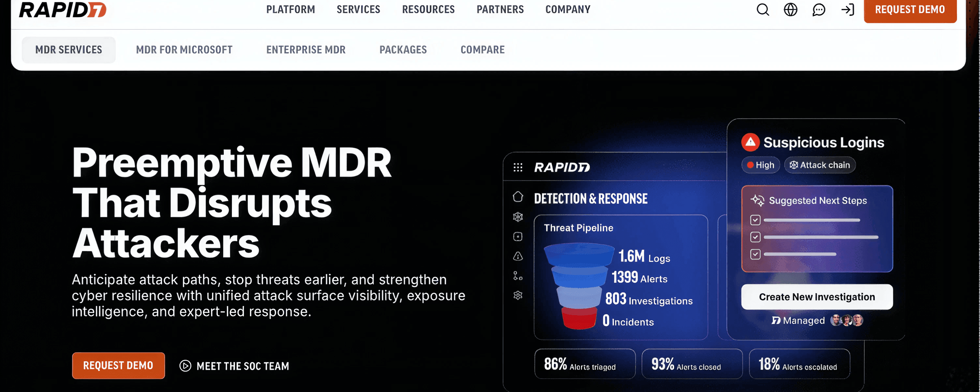Click the "Managed" label
Image resolution: width=980 pixels, height=392 pixels.
pos(804,320)
